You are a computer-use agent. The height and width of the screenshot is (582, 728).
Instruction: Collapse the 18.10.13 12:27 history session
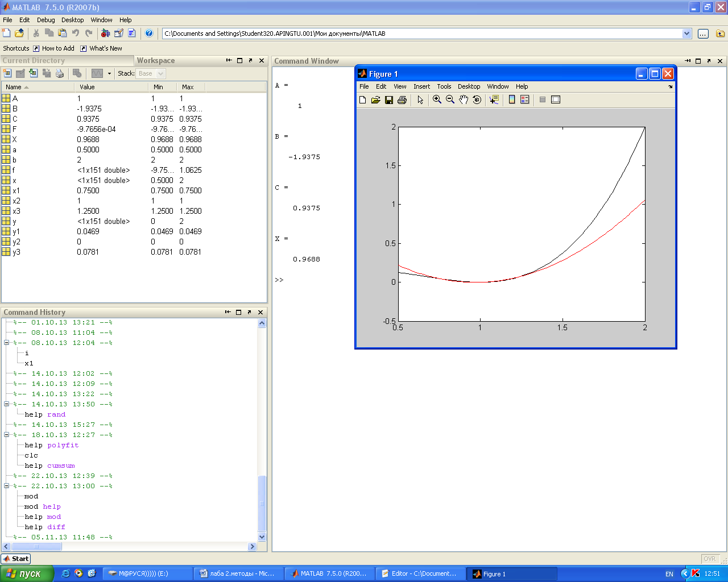[x=6, y=435]
